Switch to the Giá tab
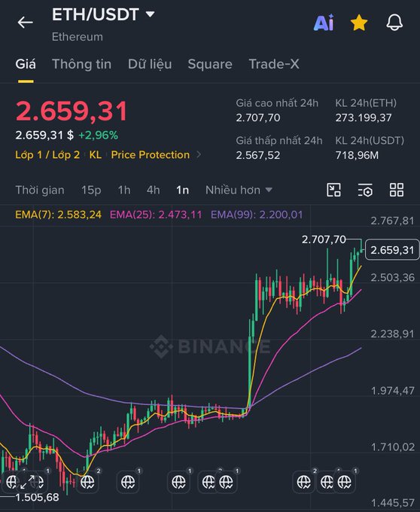This screenshot has width=420, height=512. tap(26, 64)
